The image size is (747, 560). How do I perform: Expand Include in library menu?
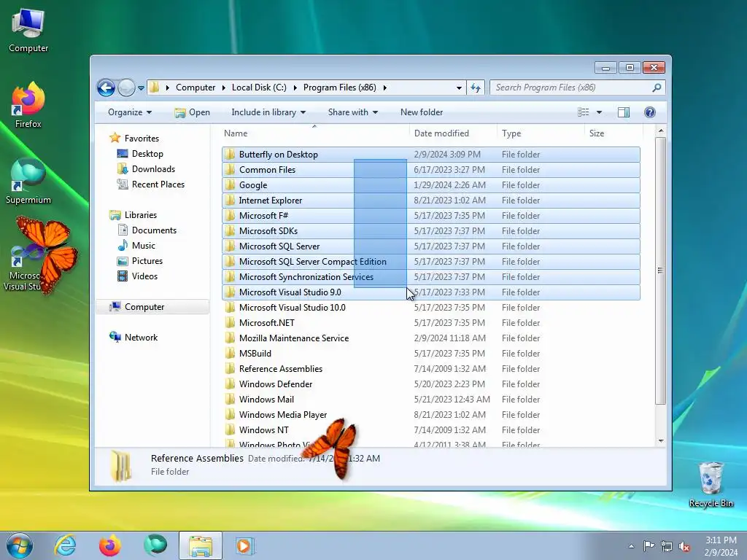tap(268, 112)
